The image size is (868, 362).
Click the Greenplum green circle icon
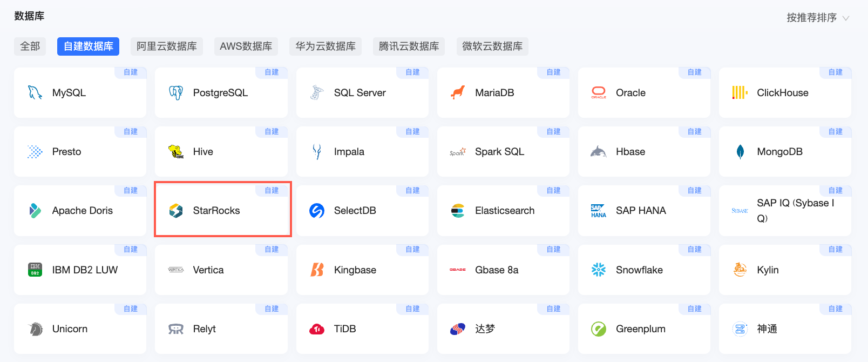tap(599, 329)
